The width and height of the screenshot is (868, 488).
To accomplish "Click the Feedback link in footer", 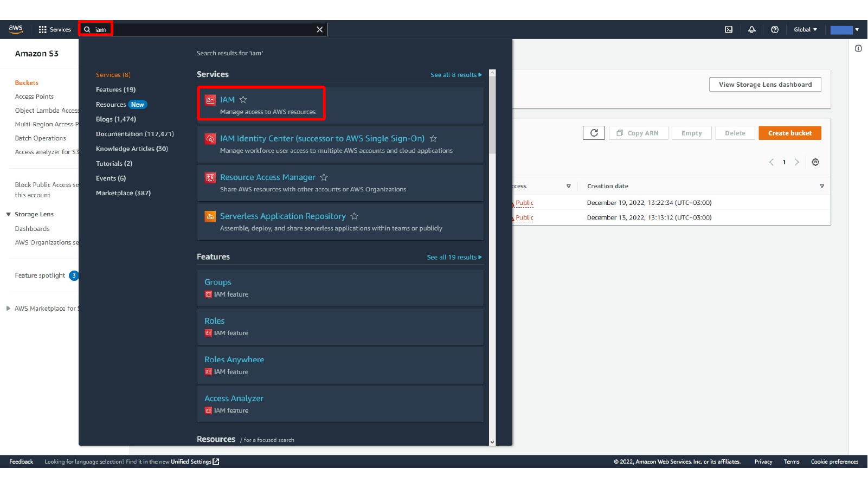I will click(x=21, y=462).
